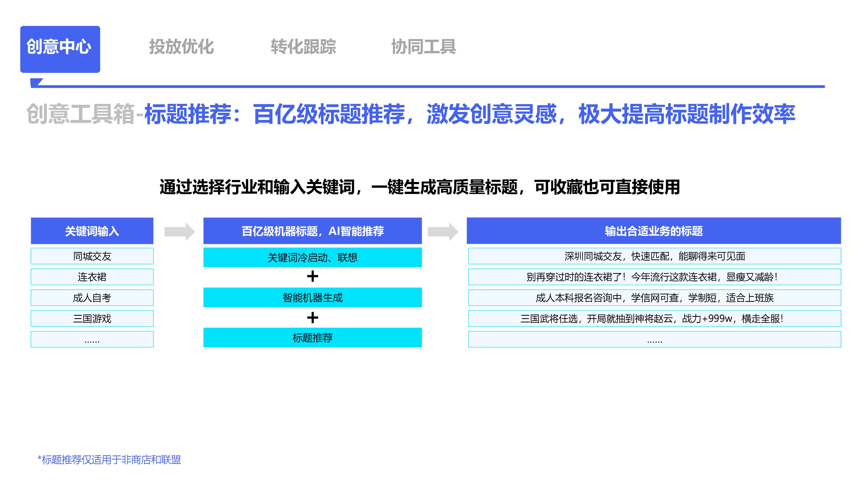Viewport: 868px width, 488px height.
Task: Click the plus sign above 标题推荐 box
Action: pyautogui.click(x=312, y=318)
